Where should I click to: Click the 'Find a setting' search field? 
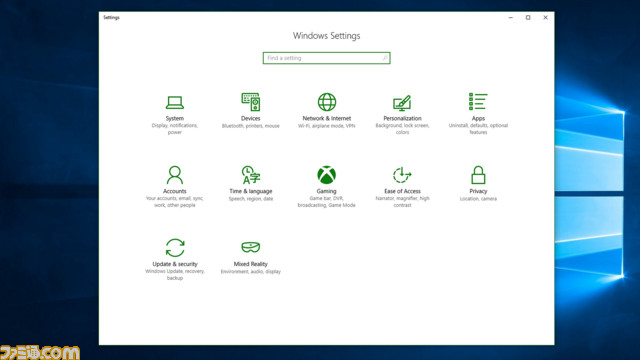327,58
